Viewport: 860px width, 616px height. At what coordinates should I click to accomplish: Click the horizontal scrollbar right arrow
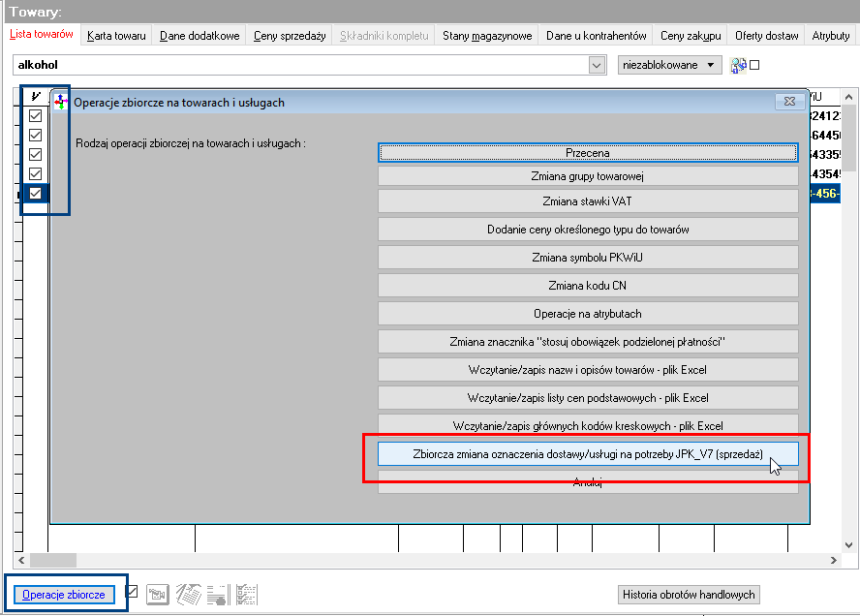(834, 560)
